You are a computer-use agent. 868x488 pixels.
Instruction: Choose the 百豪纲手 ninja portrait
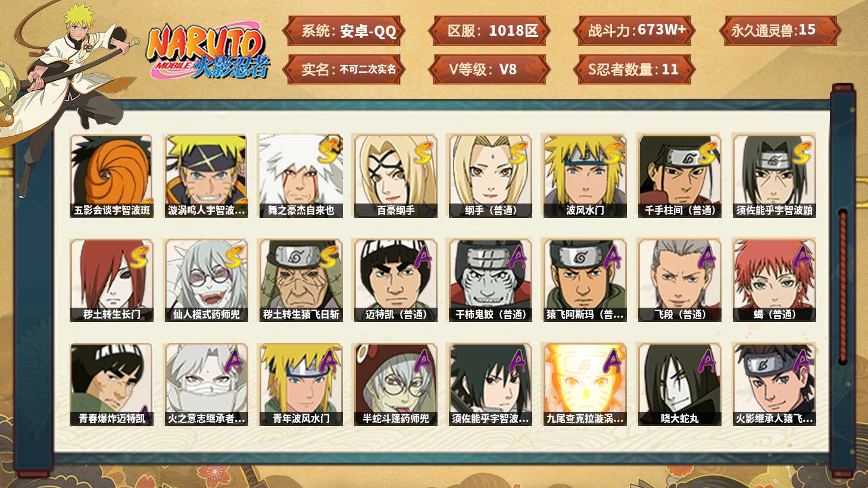[395, 176]
